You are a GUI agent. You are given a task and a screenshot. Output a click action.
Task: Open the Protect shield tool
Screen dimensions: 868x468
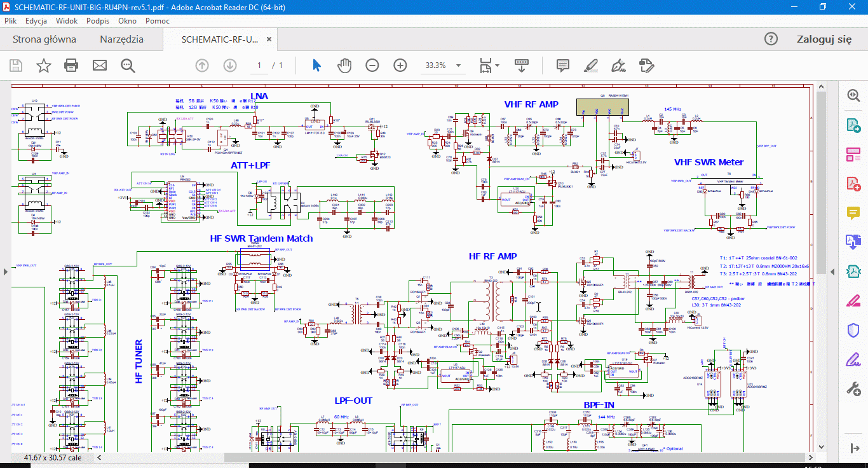click(853, 330)
